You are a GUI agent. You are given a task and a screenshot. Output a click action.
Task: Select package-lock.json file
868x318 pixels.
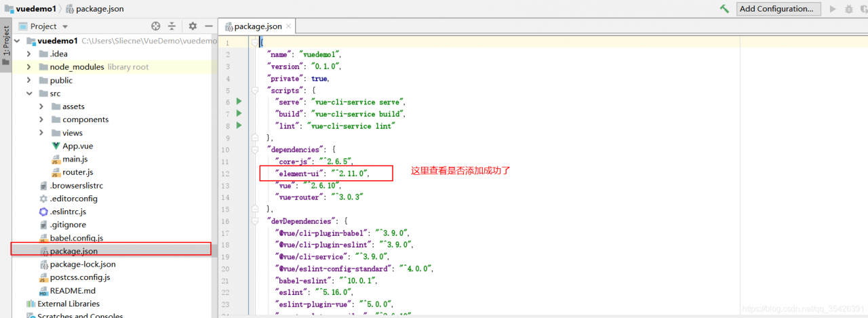click(x=83, y=264)
